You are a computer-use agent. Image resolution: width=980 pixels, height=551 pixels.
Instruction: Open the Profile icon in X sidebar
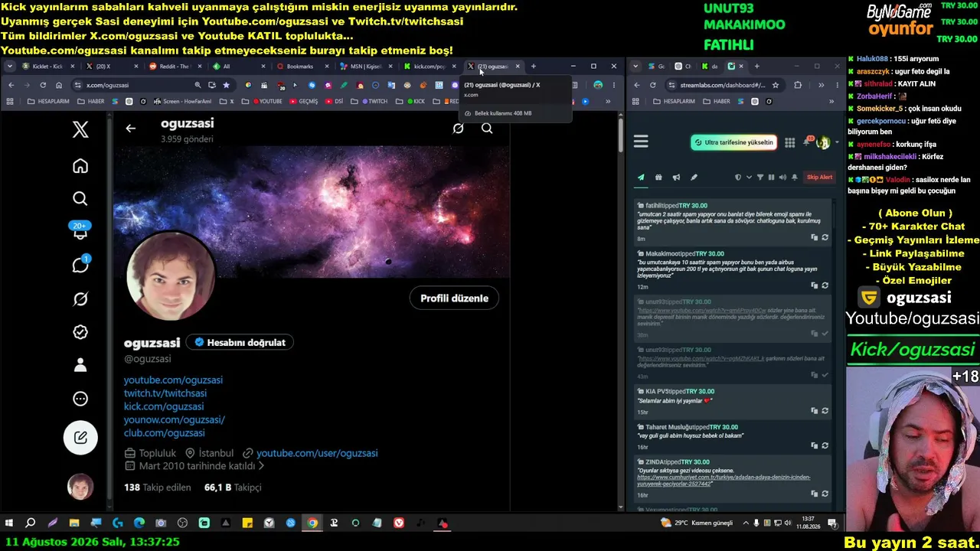tap(80, 365)
